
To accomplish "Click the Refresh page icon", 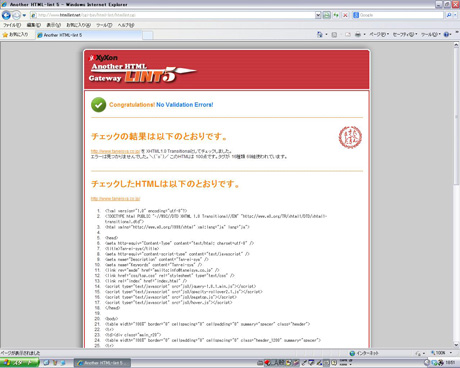I will [336, 15].
